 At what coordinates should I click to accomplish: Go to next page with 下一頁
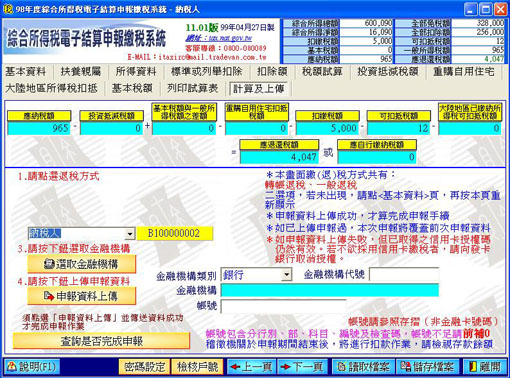click(x=302, y=367)
